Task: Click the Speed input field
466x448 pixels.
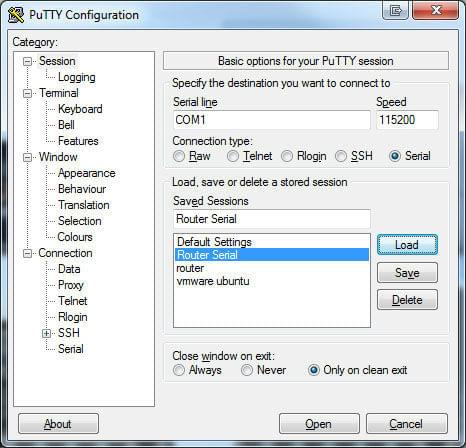Action: [x=407, y=120]
